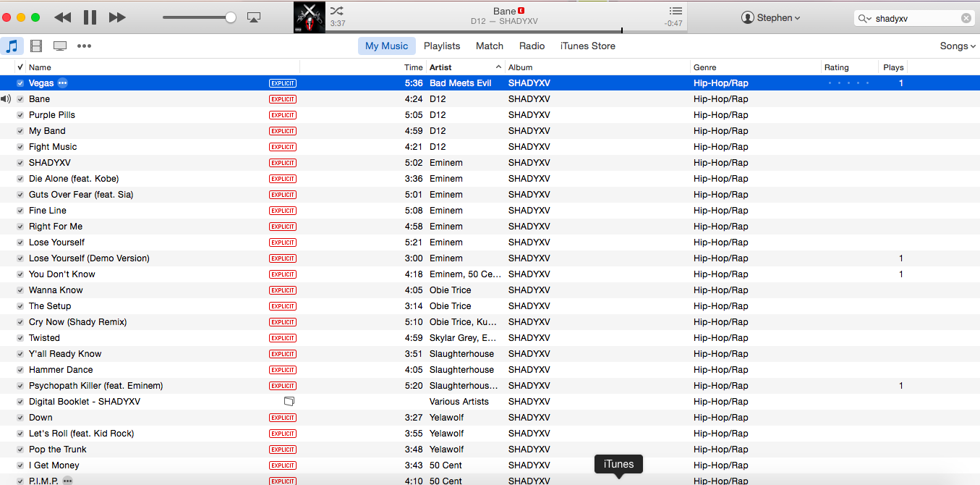
Task: Click the search magnifier icon
Action: (864, 18)
